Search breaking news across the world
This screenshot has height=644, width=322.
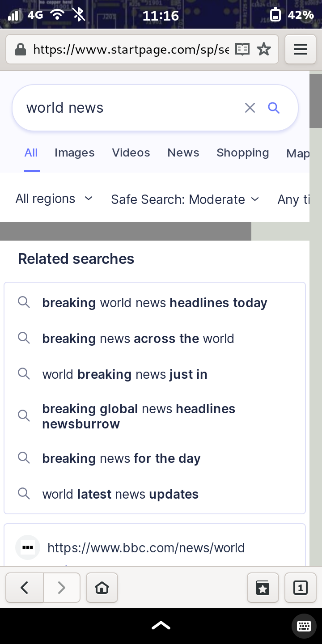tap(138, 339)
